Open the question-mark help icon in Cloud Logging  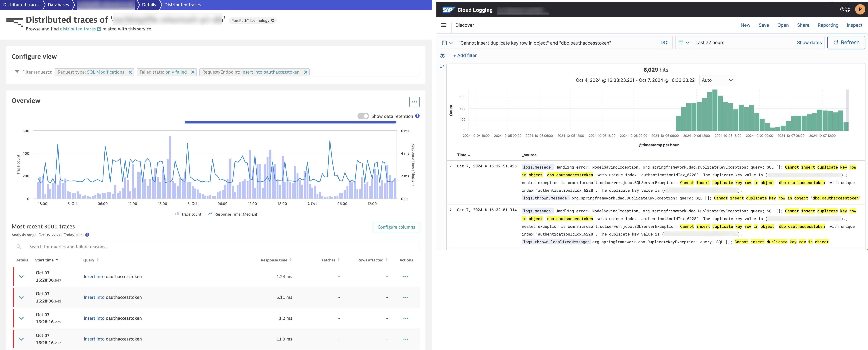(x=842, y=9)
